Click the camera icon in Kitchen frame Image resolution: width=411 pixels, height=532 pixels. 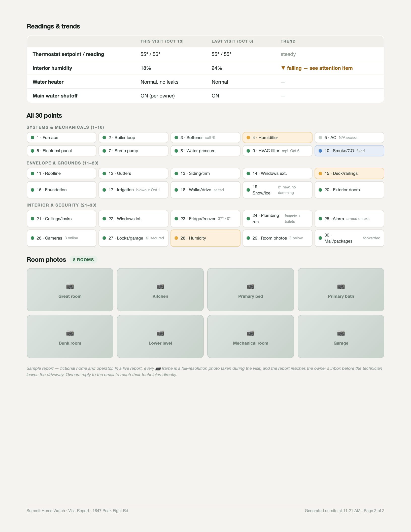[160, 286]
